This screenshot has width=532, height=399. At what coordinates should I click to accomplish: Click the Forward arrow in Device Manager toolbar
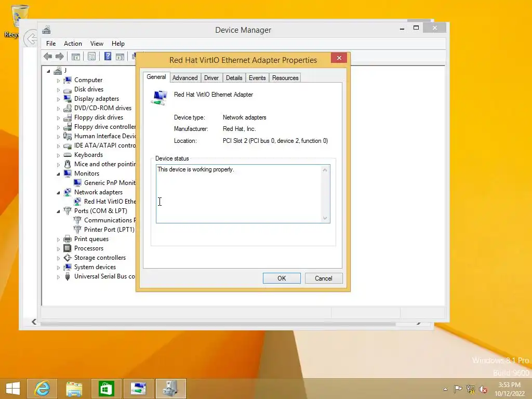click(x=60, y=56)
